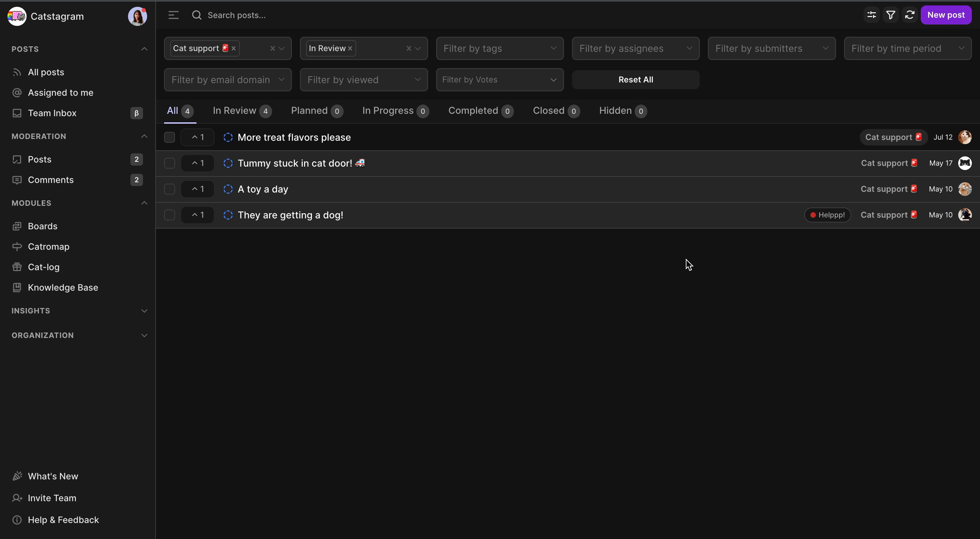Open Filter by viewed dropdown

coord(364,80)
